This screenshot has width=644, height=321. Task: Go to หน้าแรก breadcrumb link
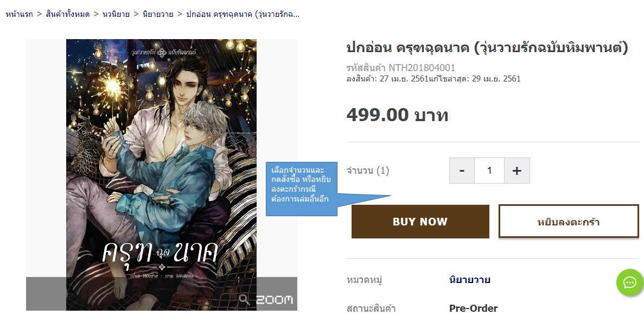[20, 14]
